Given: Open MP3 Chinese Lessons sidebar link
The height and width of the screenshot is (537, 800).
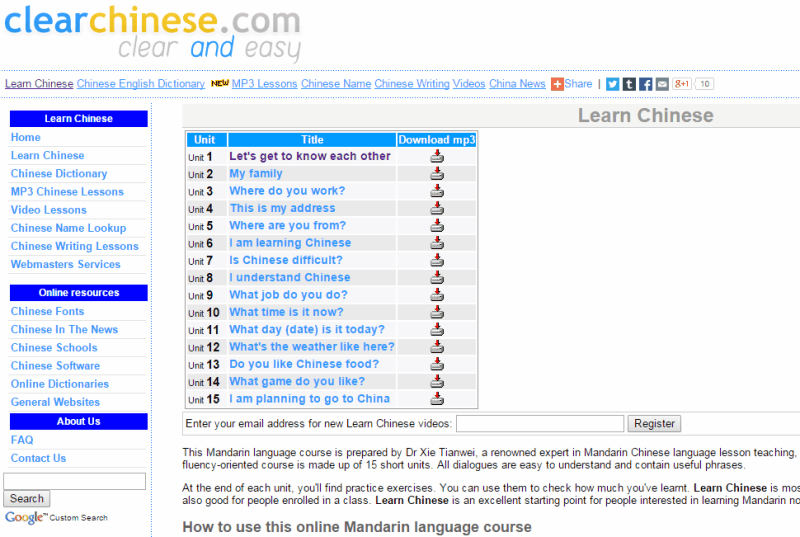Looking at the screenshot, I should click(67, 192).
